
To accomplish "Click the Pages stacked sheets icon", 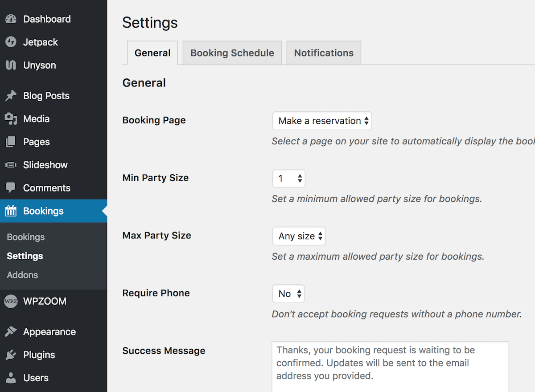I will [x=11, y=142].
